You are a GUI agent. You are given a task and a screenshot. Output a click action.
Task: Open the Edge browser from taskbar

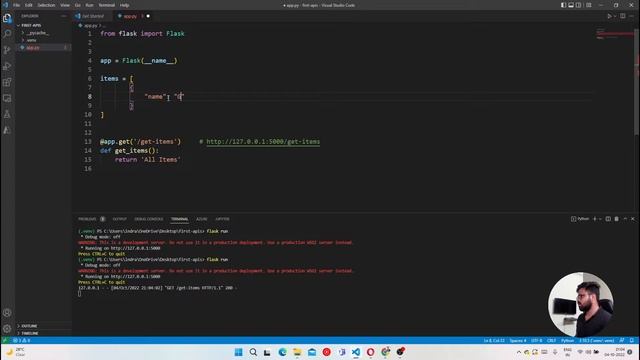[x=282, y=352]
